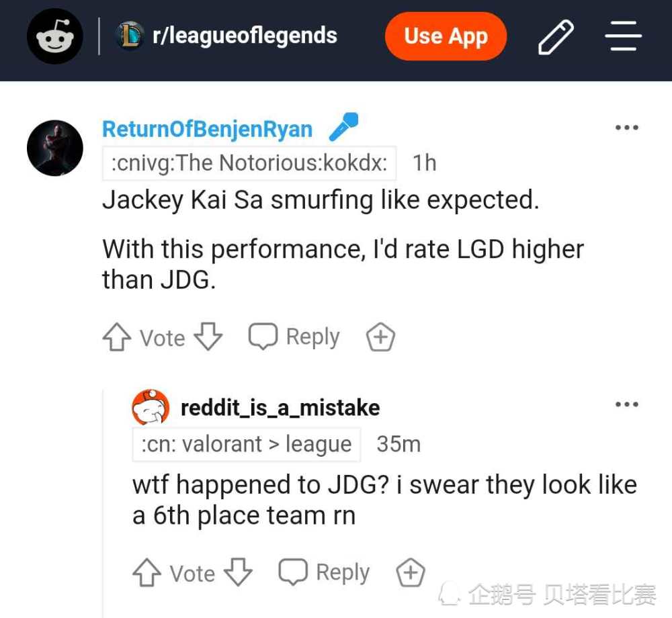
Task: Tap the pencil create post icon
Action: point(556,37)
